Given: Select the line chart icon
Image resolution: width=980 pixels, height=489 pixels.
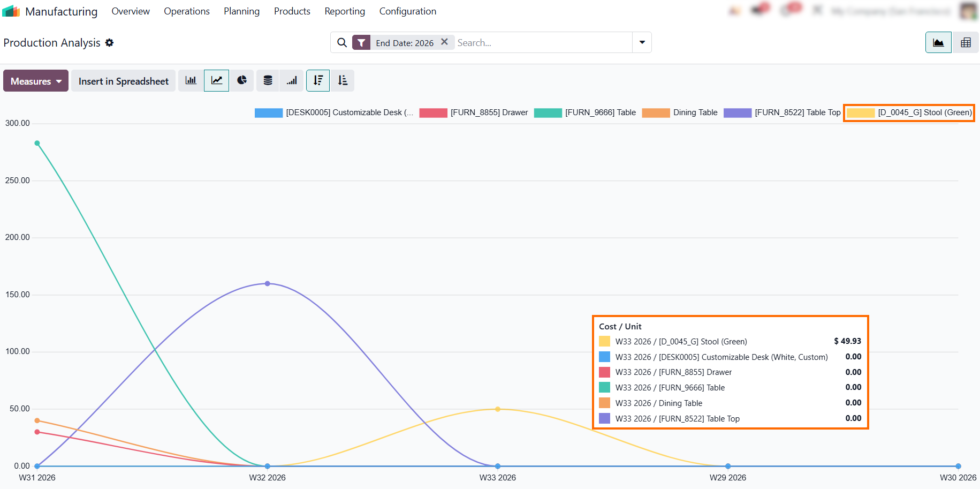Looking at the screenshot, I should pos(216,81).
